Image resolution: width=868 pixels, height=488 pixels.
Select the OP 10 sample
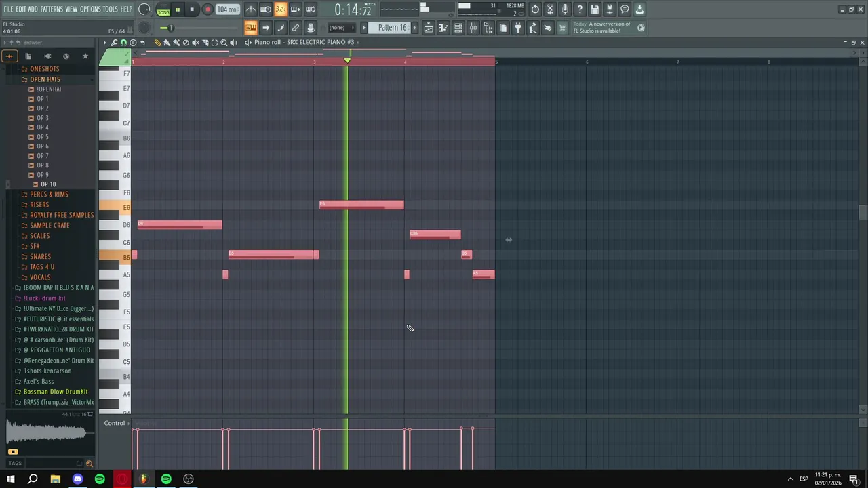click(x=47, y=184)
